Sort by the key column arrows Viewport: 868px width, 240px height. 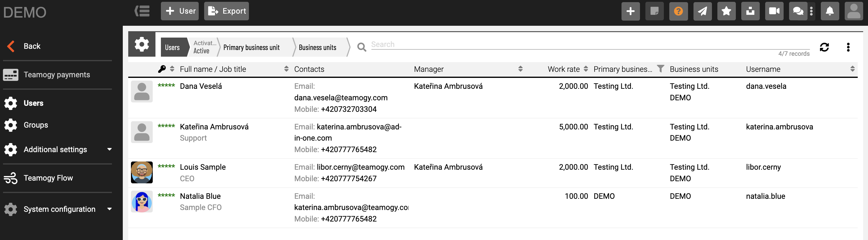(172, 69)
